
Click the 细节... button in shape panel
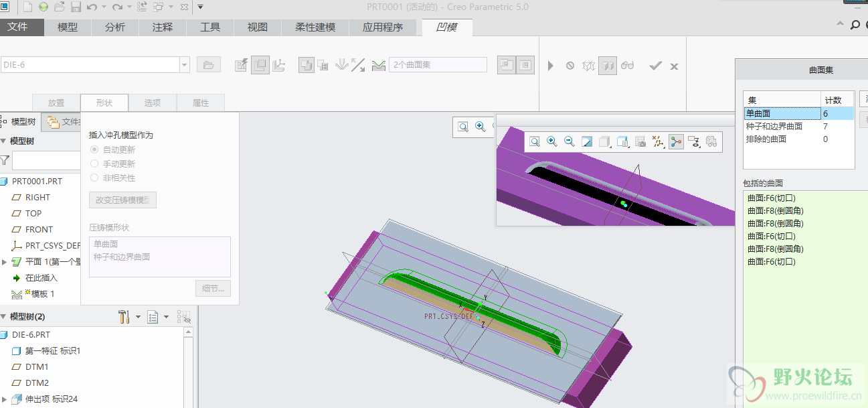point(213,289)
